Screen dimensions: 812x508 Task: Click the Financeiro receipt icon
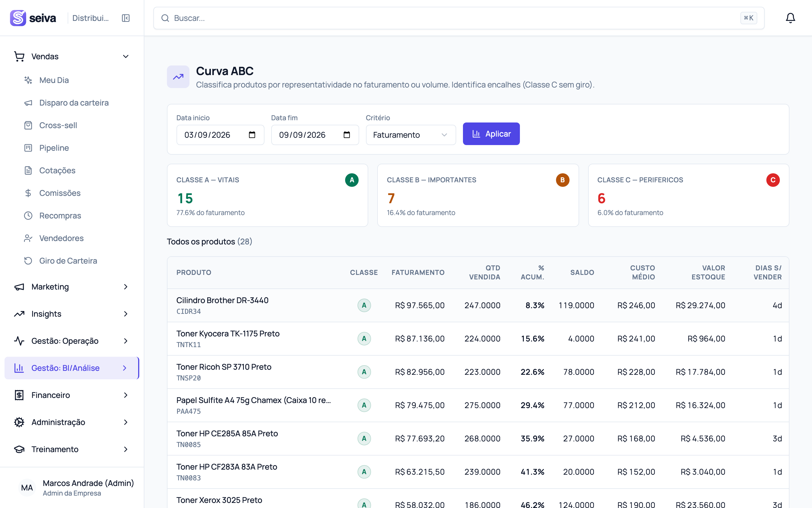[19, 395]
